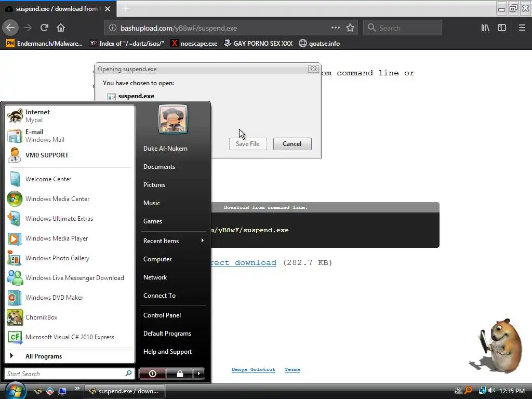Viewport: 532px width, 399px height.
Task: Open Pictures from Start menu
Action: click(173, 185)
